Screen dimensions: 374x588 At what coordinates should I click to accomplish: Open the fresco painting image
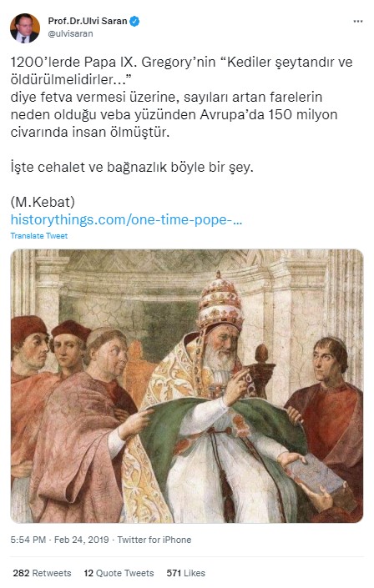tap(187, 386)
